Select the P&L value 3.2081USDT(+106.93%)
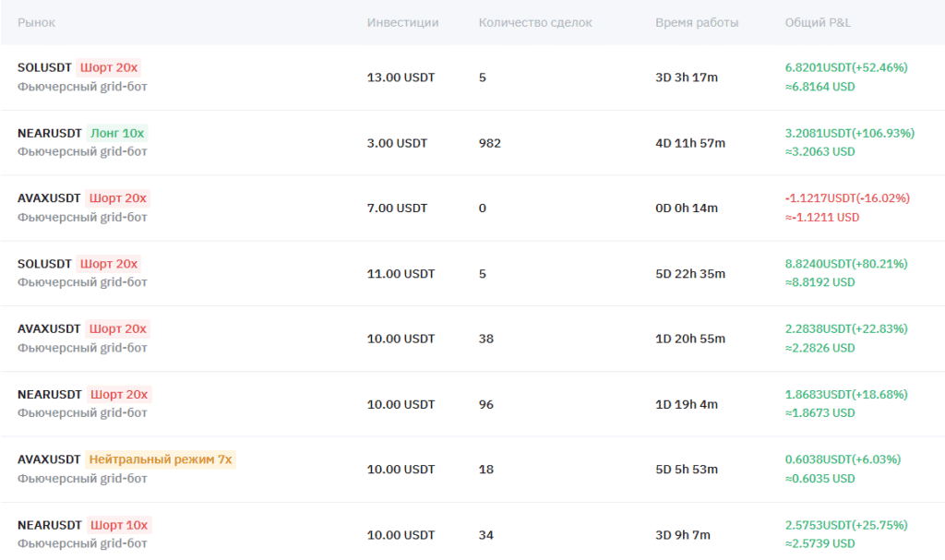This screenshot has height=560, width=945. click(x=850, y=133)
